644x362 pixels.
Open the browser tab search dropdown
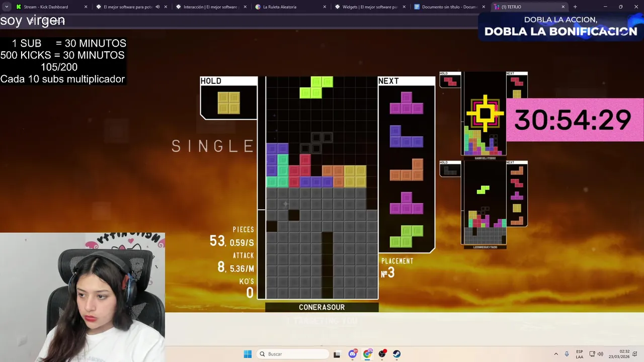click(7, 7)
